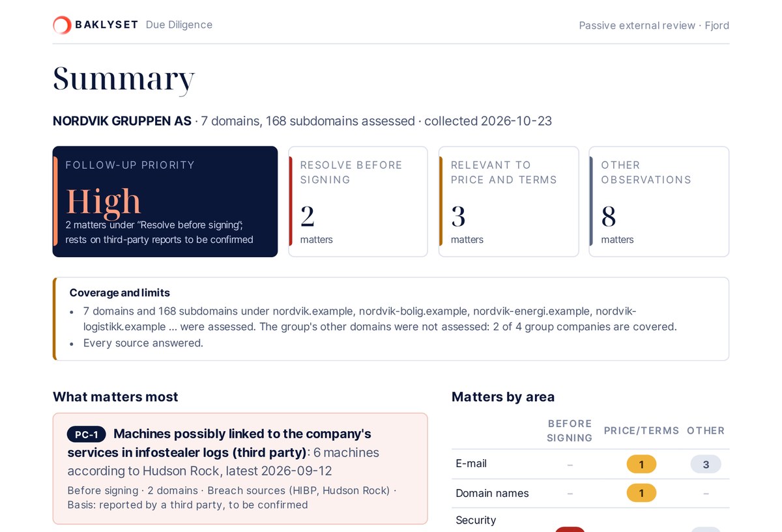Click the 7 domains and 168 subdomains bullet
Viewport: 782px width, 532px height.
(380, 318)
